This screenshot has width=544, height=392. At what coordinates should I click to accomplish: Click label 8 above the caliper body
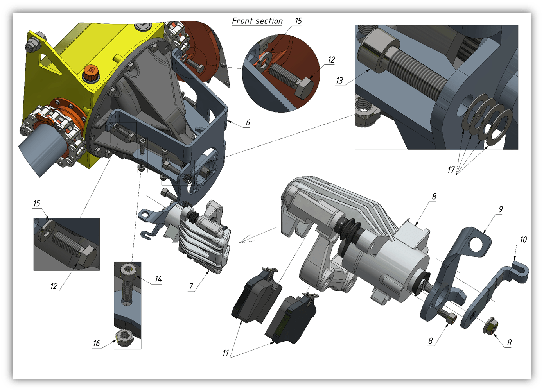coord(434,197)
